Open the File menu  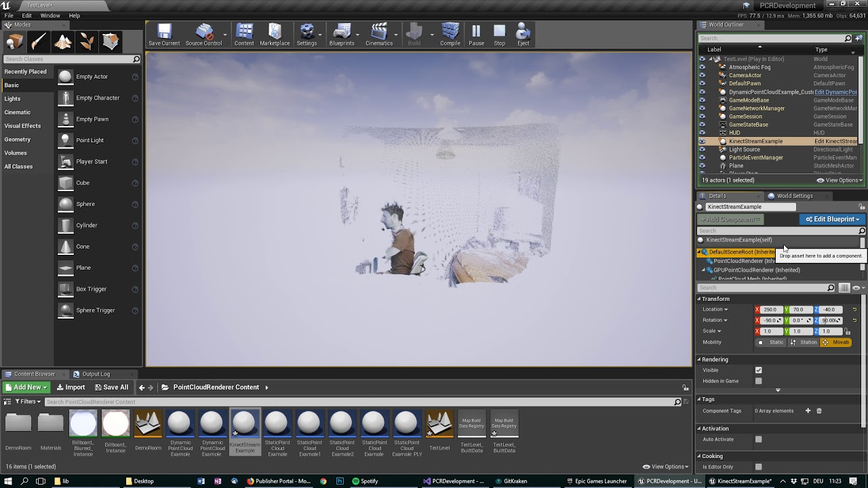click(x=9, y=16)
